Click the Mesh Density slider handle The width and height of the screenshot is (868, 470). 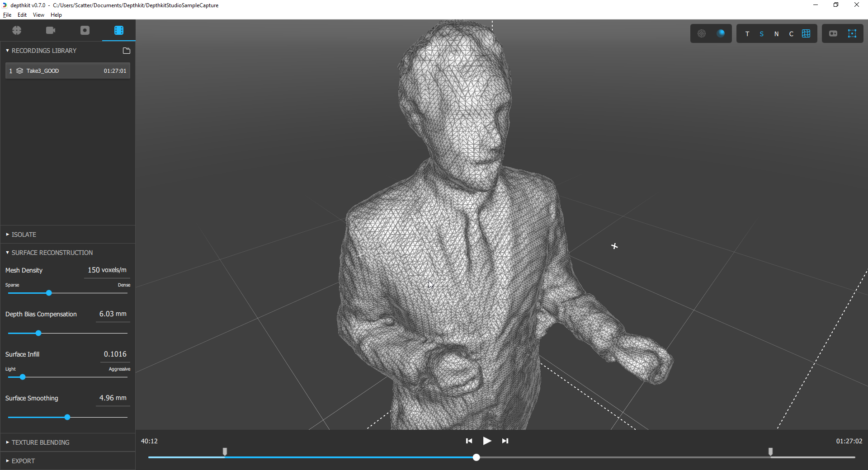pyautogui.click(x=49, y=293)
